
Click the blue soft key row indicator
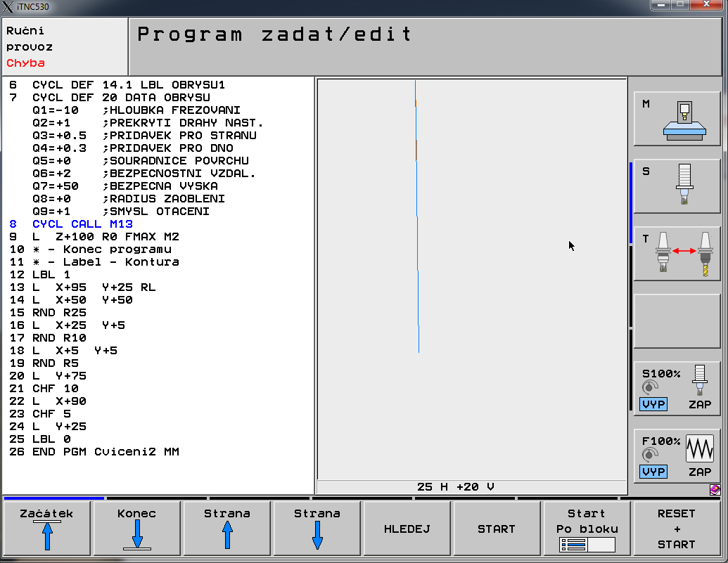click(53, 498)
